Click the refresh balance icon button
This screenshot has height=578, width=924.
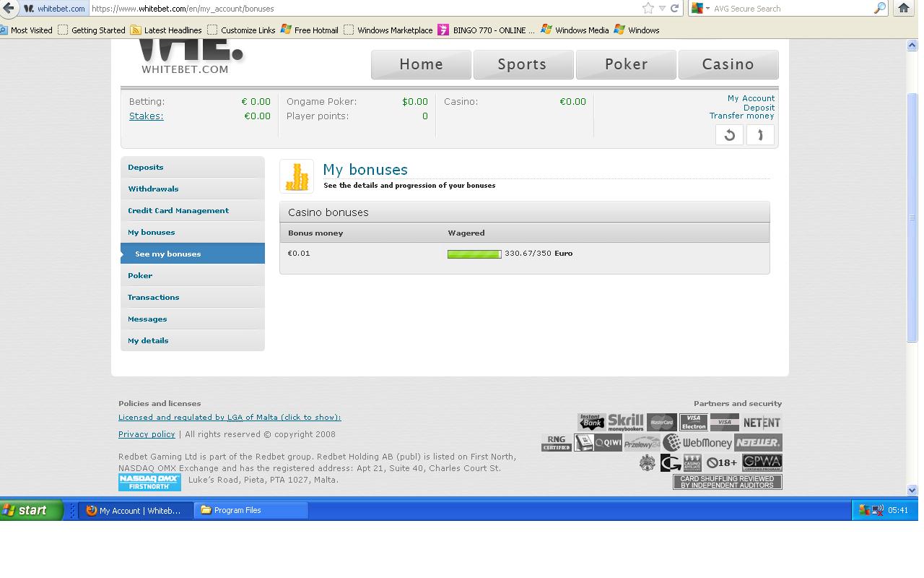729,135
